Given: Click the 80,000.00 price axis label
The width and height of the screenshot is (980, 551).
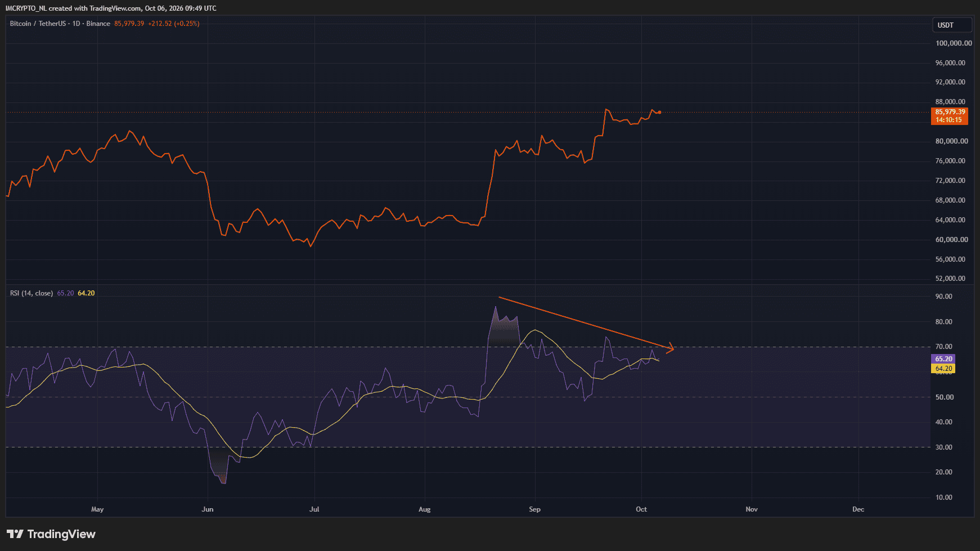Looking at the screenshot, I should tap(952, 141).
